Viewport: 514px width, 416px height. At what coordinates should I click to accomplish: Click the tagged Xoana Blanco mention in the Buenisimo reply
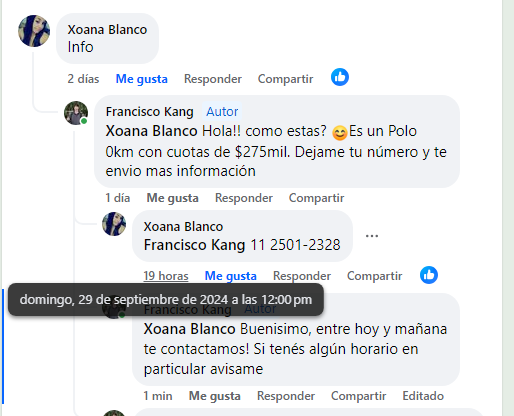coord(189,329)
